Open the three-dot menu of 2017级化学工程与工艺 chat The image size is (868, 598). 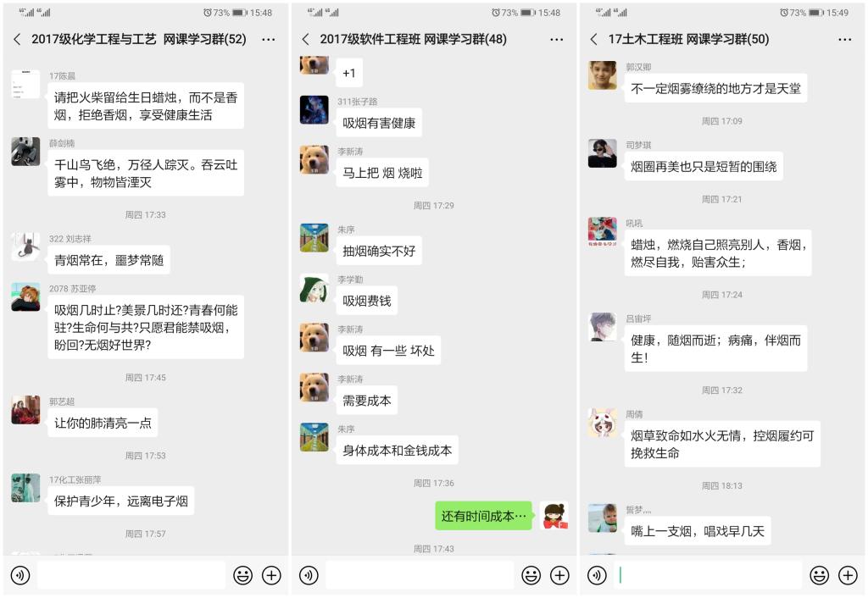(x=269, y=40)
